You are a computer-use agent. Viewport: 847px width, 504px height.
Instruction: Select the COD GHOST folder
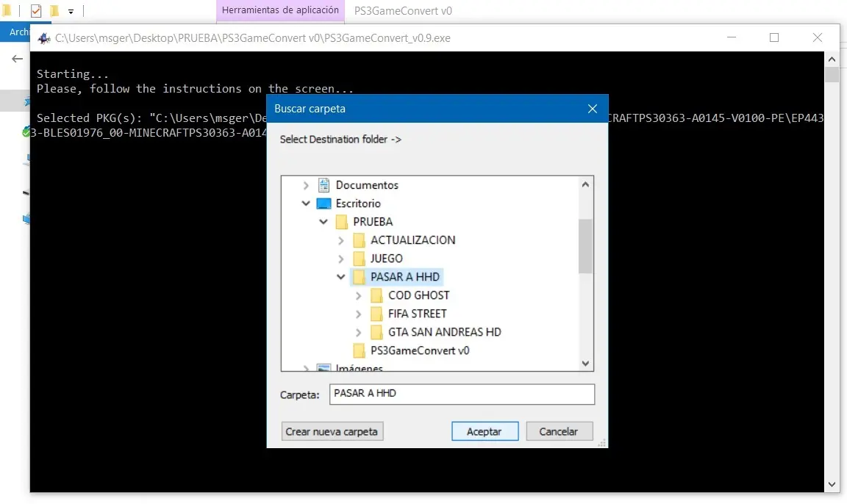tap(418, 295)
